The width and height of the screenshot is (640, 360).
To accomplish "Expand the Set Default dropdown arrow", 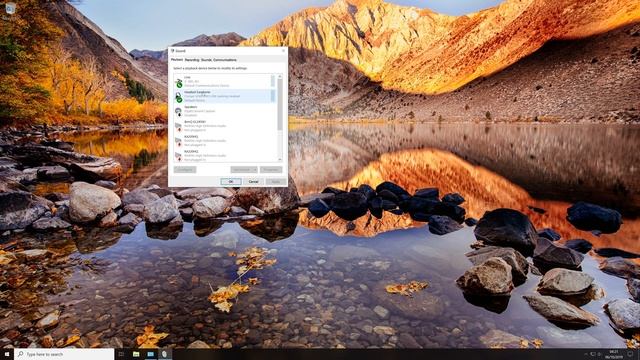I will tap(255, 169).
